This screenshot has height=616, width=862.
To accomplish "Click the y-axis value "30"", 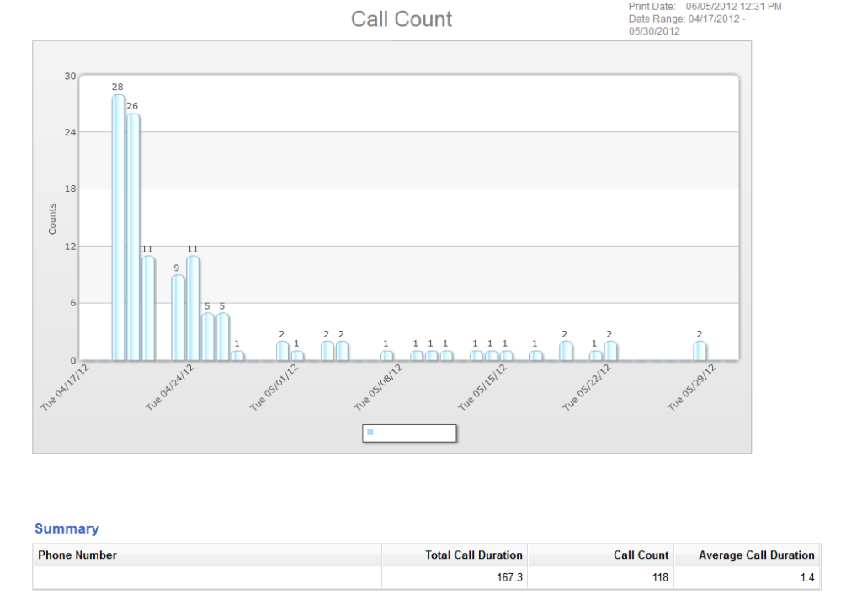I will pyautogui.click(x=71, y=76).
